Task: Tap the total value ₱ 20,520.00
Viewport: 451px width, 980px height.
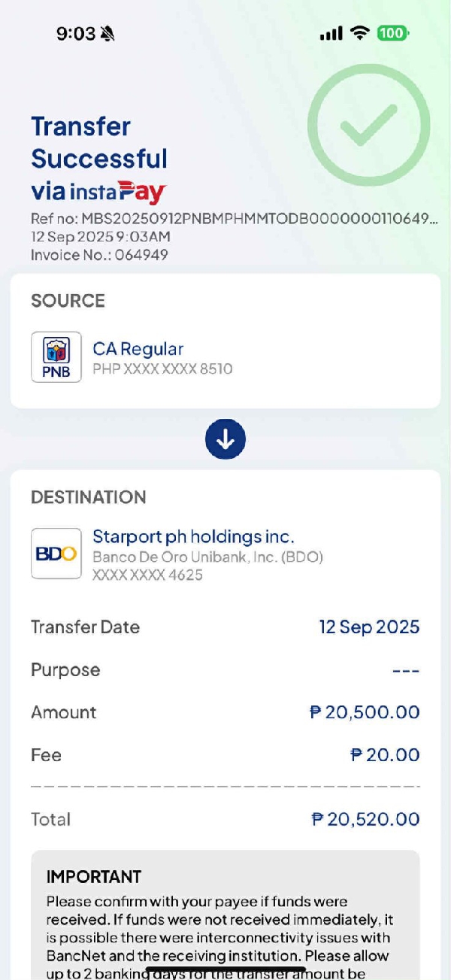Action: (x=365, y=819)
